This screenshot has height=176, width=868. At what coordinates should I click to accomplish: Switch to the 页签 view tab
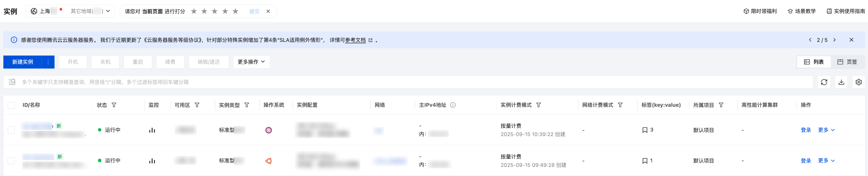coord(847,62)
